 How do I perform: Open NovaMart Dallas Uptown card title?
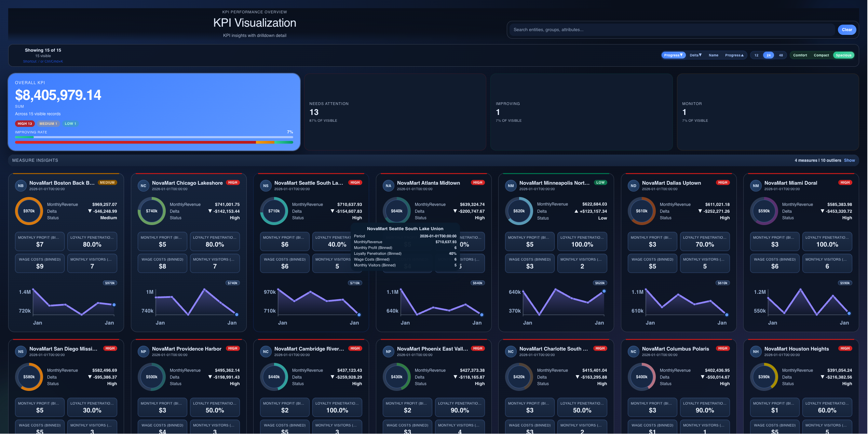672,183
